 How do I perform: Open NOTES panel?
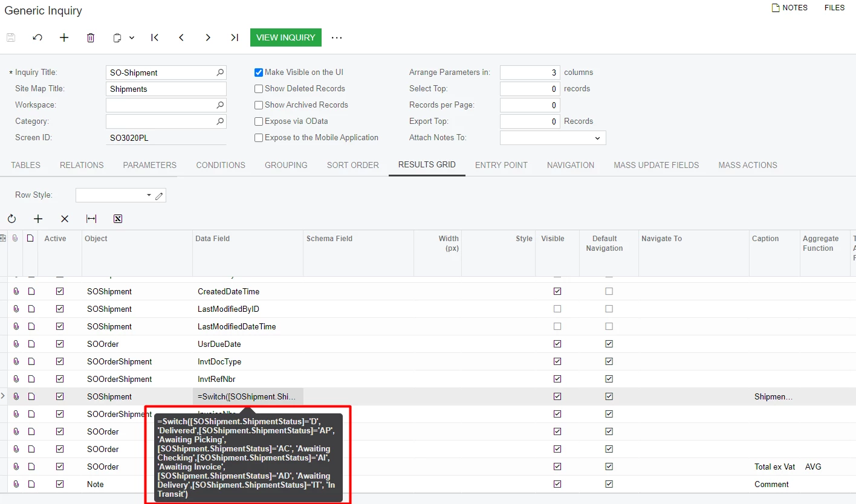790,8
